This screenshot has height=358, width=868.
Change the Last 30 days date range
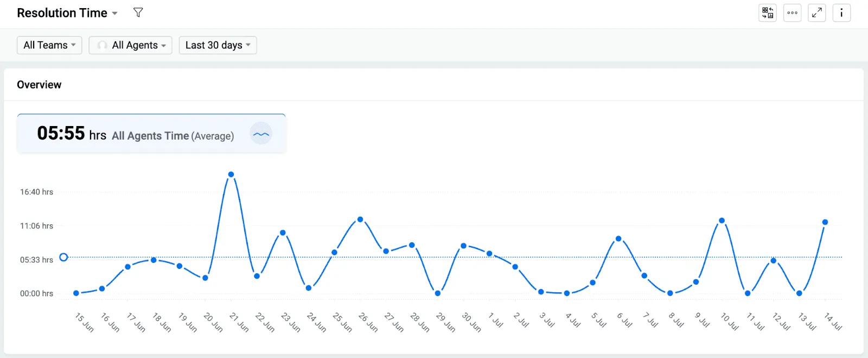pos(218,45)
